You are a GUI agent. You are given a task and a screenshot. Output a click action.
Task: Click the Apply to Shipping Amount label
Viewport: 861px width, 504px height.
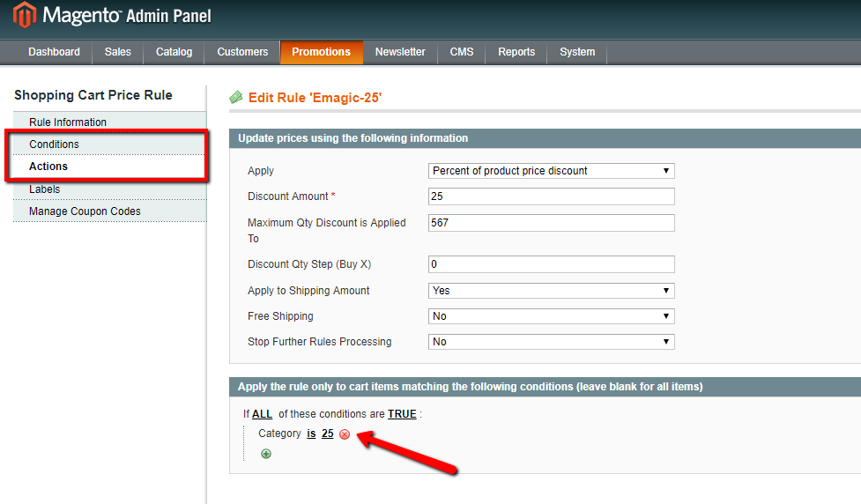point(308,291)
